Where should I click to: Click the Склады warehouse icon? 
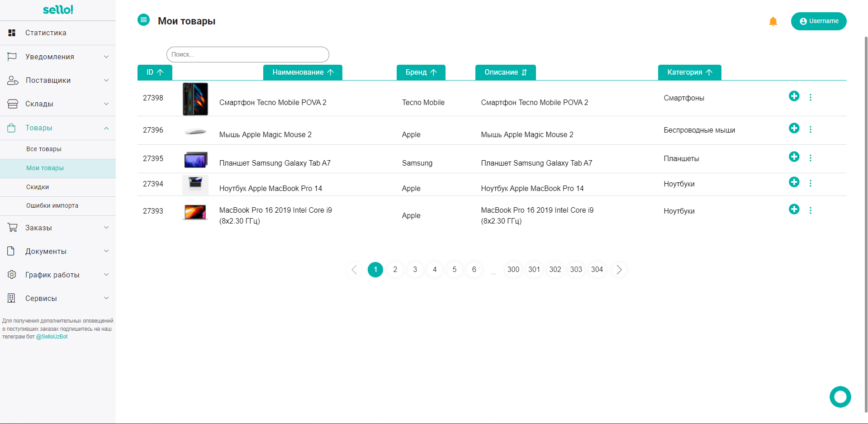(x=12, y=104)
